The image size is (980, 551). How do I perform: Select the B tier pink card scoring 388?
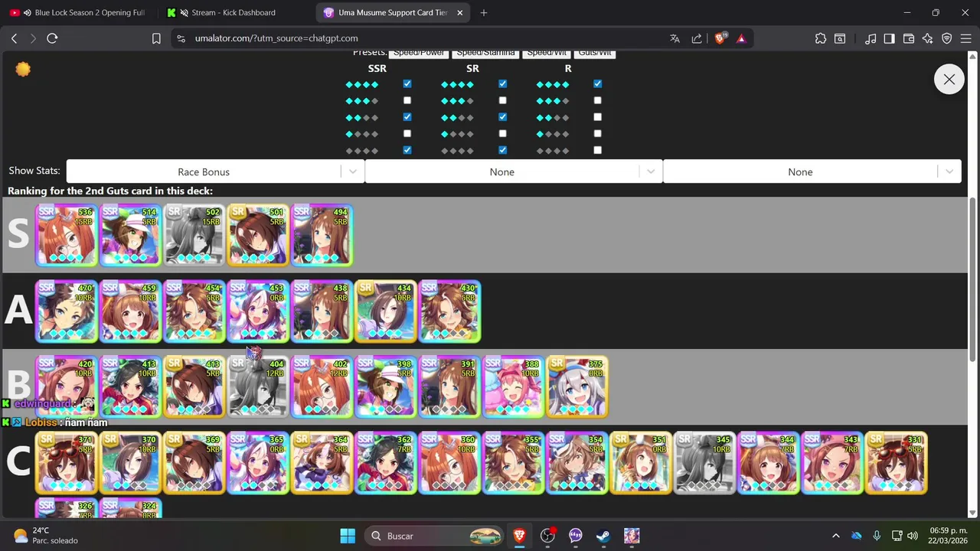[514, 386]
